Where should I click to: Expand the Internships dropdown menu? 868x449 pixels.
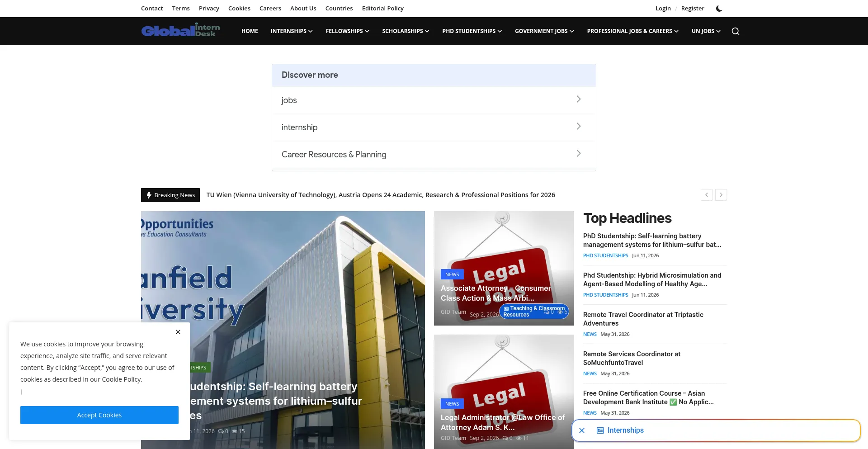pyautogui.click(x=292, y=31)
